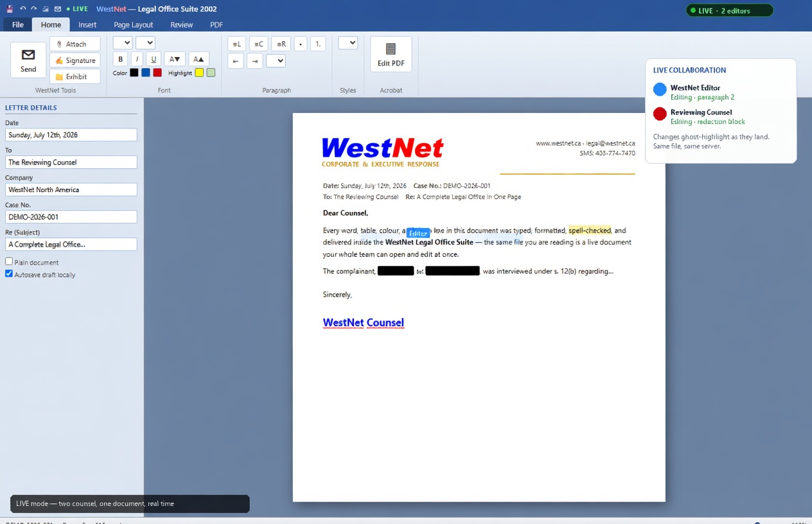
Task: Switch to the Home tab
Action: [x=51, y=24]
